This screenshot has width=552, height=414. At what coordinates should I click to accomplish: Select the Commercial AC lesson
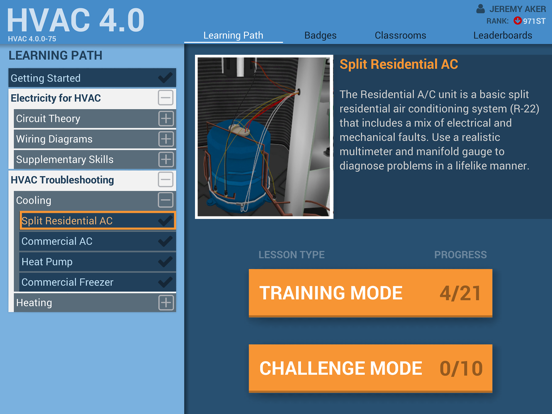98,241
